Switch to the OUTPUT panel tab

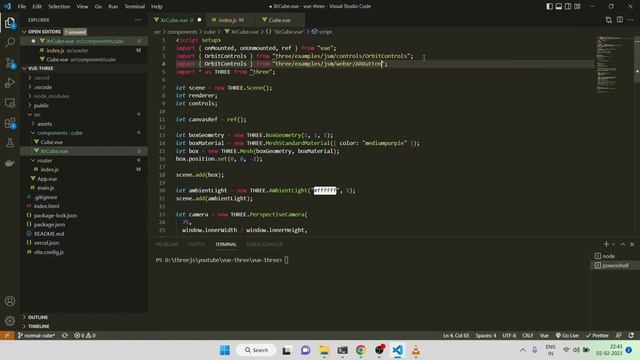pyautogui.click(x=197, y=244)
